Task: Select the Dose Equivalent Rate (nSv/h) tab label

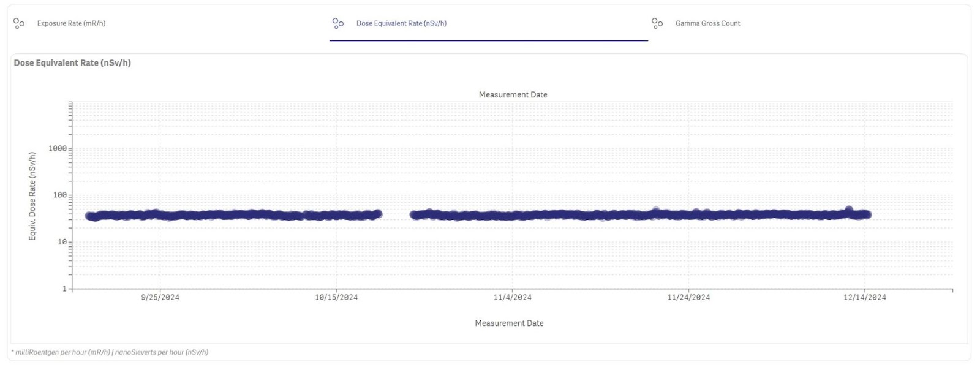Action: [x=401, y=23]
